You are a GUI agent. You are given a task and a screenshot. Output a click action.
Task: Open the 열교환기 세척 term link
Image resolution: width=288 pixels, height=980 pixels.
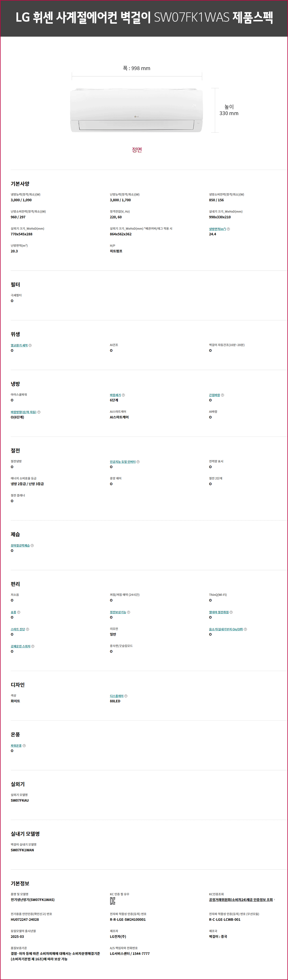(19, 345)
